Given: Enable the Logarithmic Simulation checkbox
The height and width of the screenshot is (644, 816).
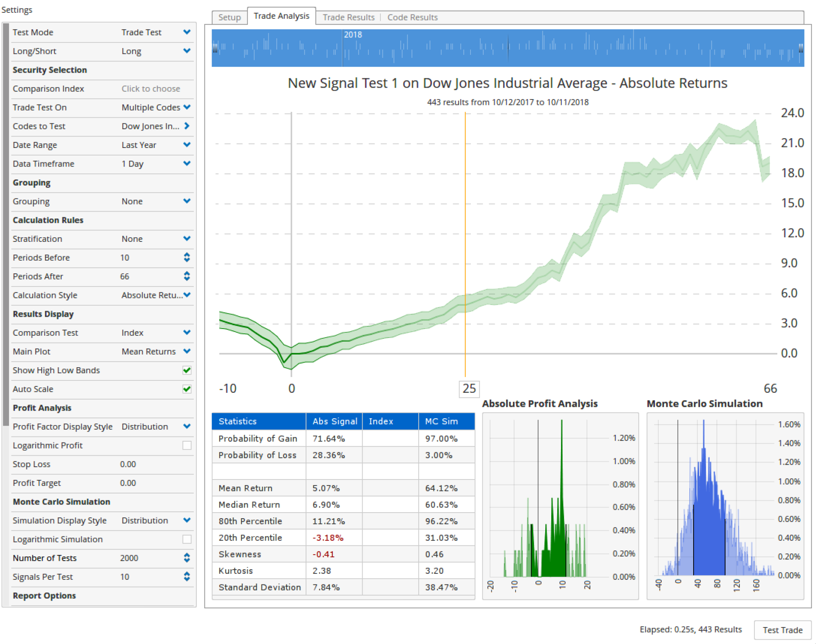Looking at the screenshot, I should (x=187, y=539).
